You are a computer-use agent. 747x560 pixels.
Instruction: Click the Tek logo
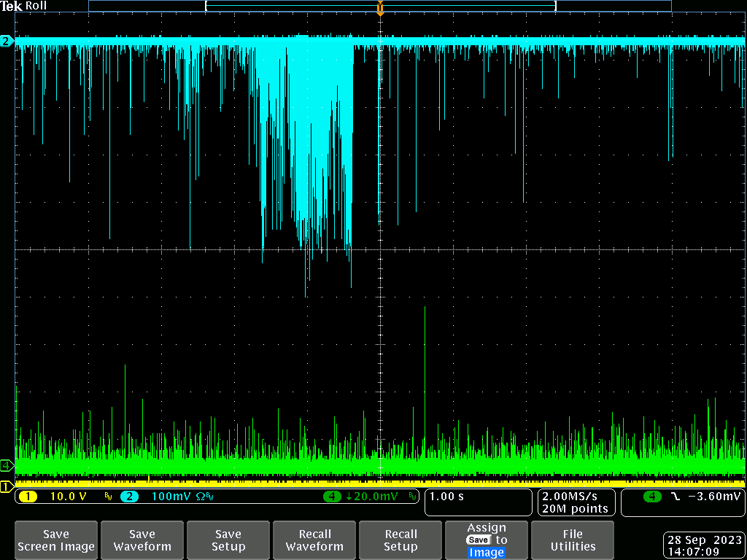click(12, 6)
